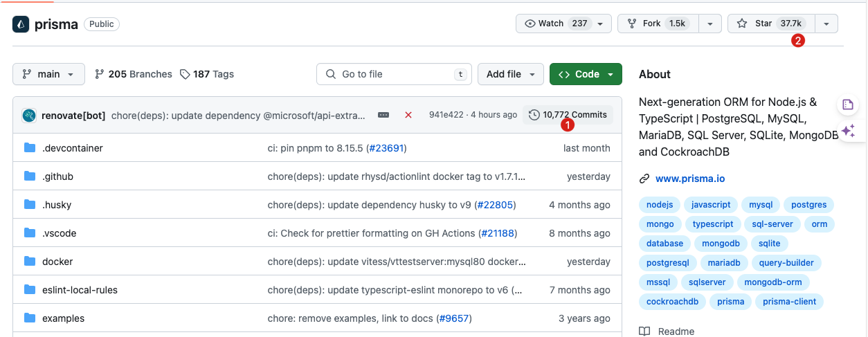This screenshot has width=868, height=337.
Task: Expand commit message ellipsis icon
Action: (383, 115)
